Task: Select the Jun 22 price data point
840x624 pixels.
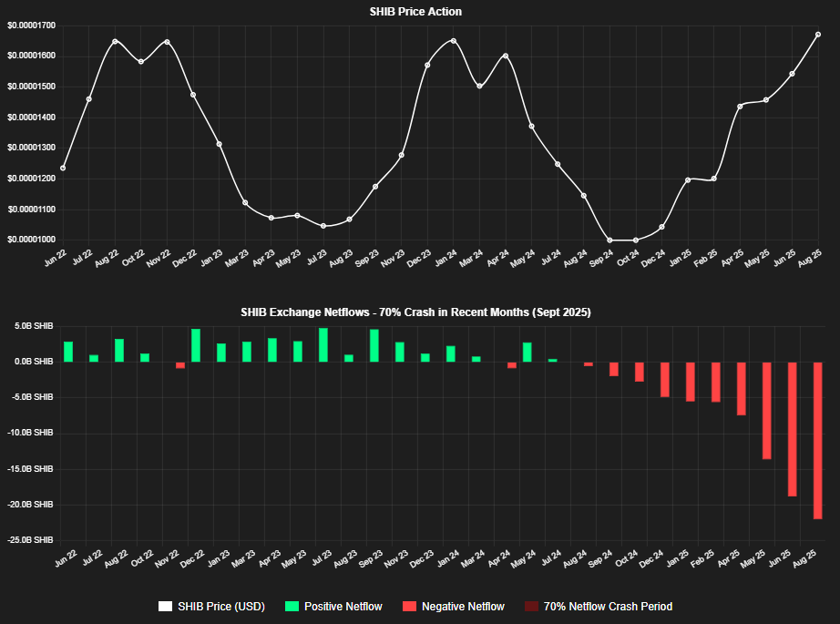Action: [x=63, y=169]
